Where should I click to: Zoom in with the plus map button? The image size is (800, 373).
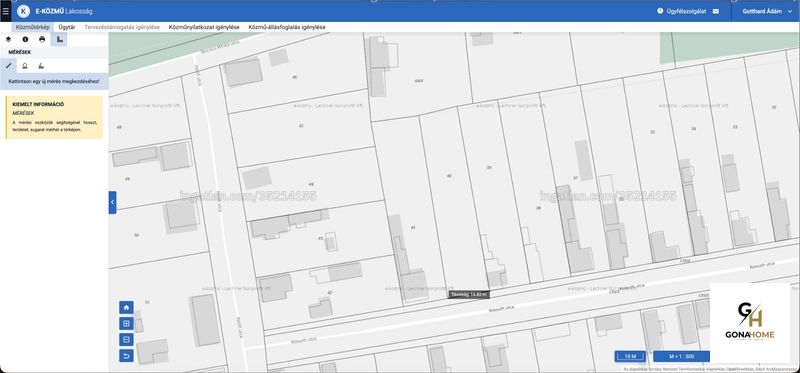pos(126,324)
